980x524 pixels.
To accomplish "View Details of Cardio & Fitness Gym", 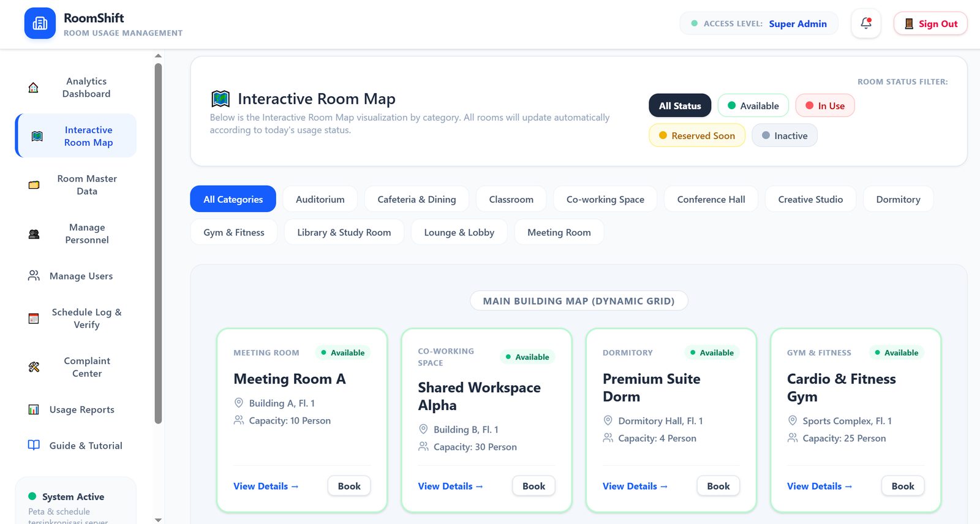I will (x=820, y=486).
